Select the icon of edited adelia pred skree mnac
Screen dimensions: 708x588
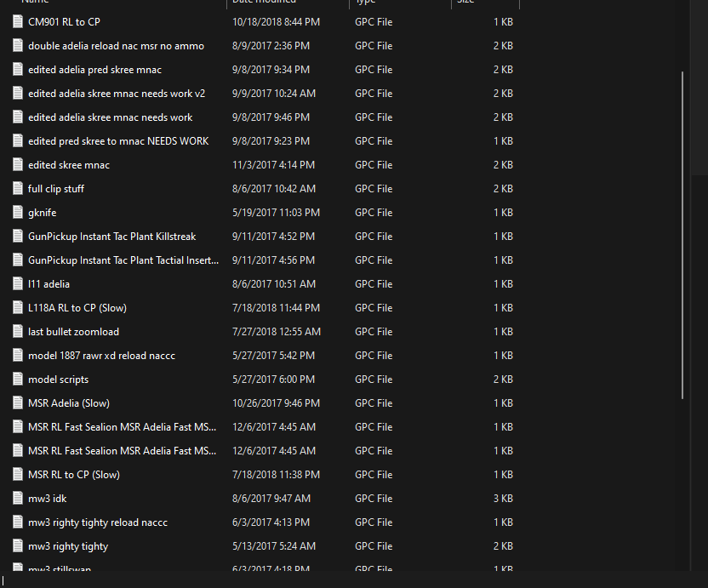coord(18,70)
